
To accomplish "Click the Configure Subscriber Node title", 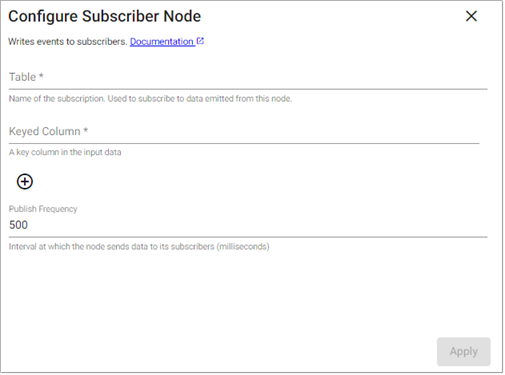I will [x=105, y=16].
